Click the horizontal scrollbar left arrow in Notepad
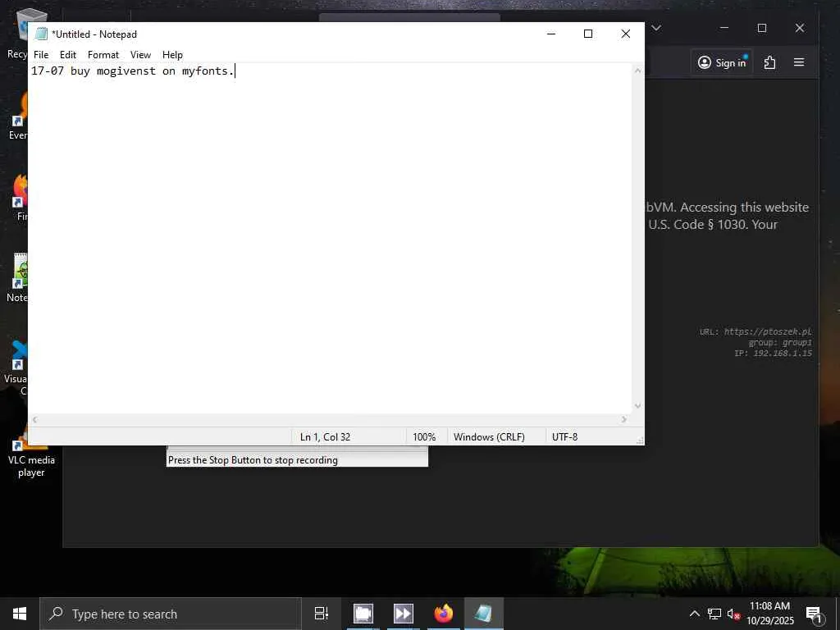 tap(34, 419)
